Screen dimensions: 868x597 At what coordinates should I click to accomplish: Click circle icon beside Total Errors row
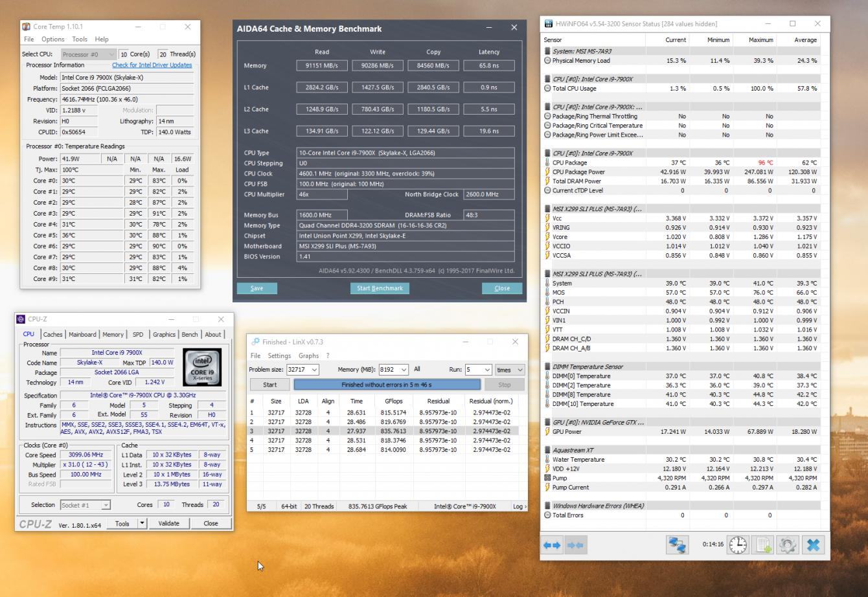547,515
